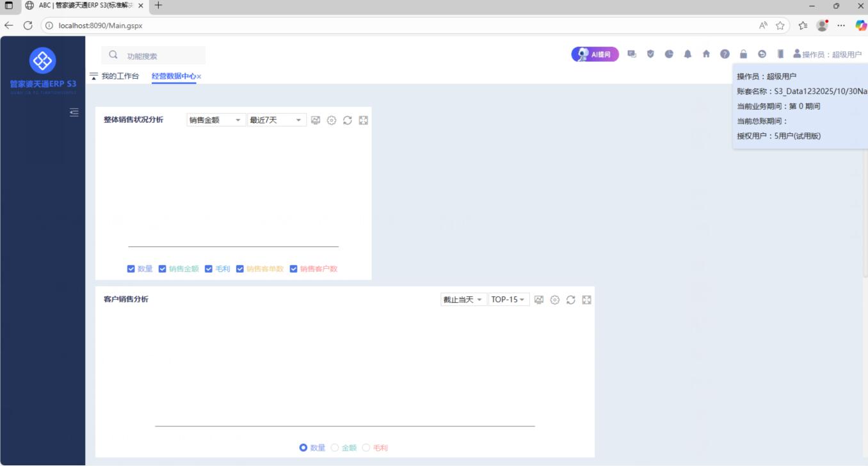Switch to the 我的工作台 tab
This screenshot has height=466, width=868.
click(120, 76)
